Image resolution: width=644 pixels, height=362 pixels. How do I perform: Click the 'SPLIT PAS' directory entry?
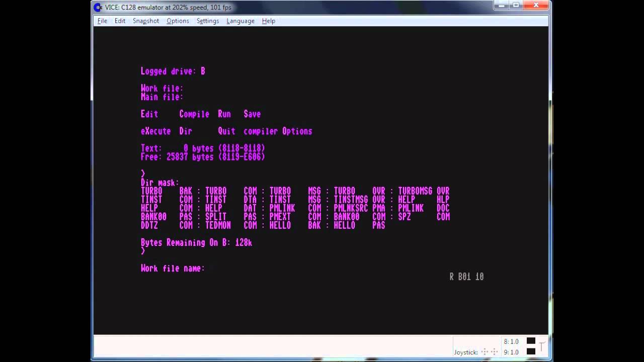coord(231,217)
